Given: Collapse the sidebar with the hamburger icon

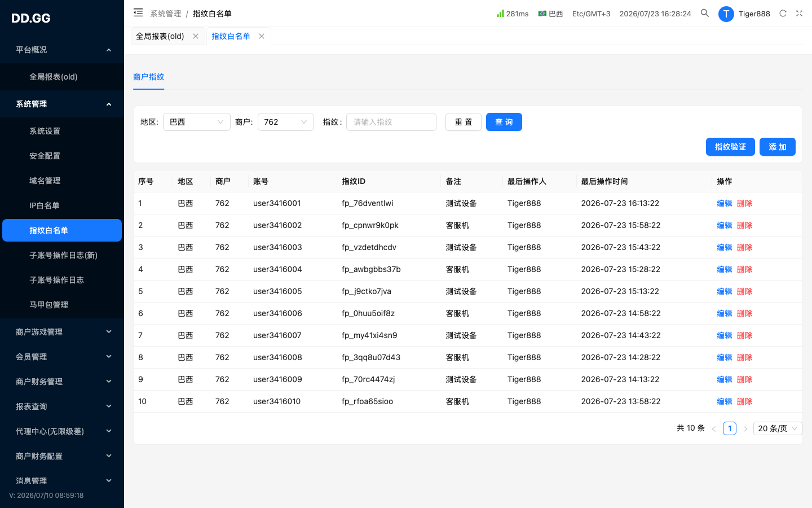Looking at the screenshot, I should pos(138,12).
